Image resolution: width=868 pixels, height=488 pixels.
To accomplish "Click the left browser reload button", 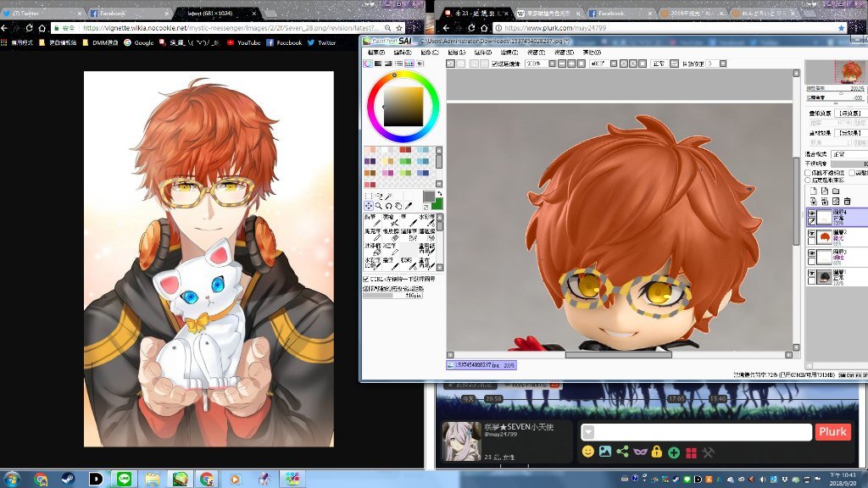I will tap(29, 28).
